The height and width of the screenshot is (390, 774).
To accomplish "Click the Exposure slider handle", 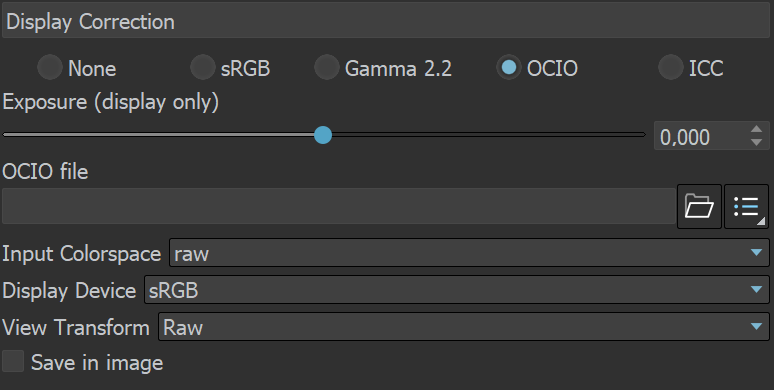I will (x=323, y=135).
